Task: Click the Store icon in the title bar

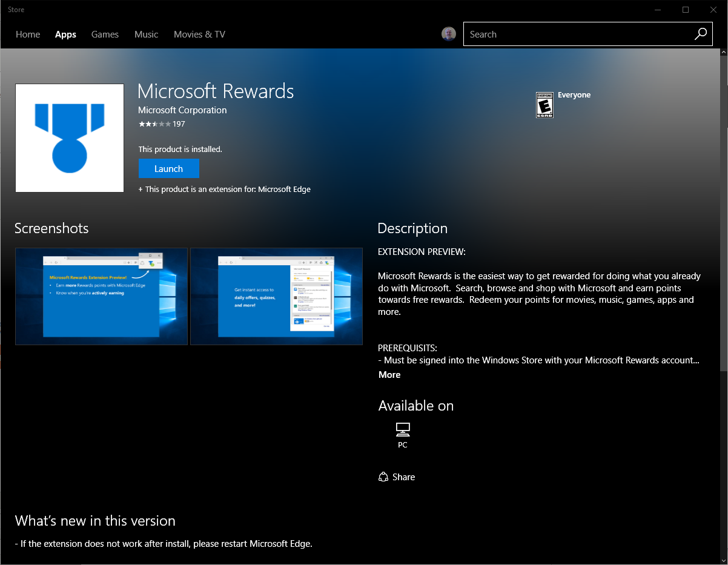Action: (x=16, y=9)
